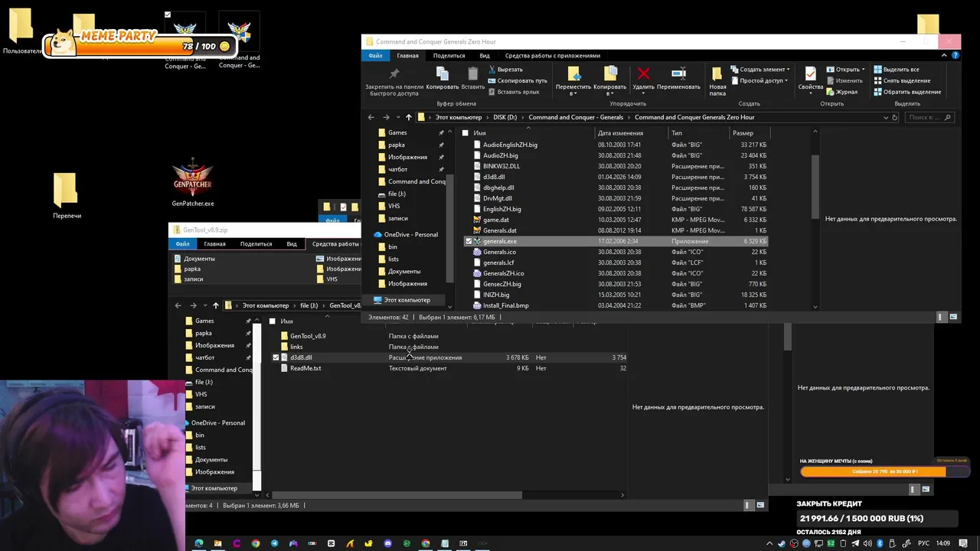Image resolution: width=980 pixels, height=551 pixels.
Task: Select ReadMe.txt in GenTool window
Action: click(x=305, y=368)
